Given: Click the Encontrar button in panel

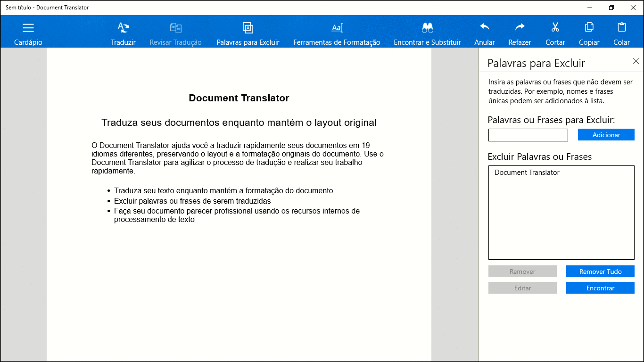Looking at the screenshot, I should [600, 288].
